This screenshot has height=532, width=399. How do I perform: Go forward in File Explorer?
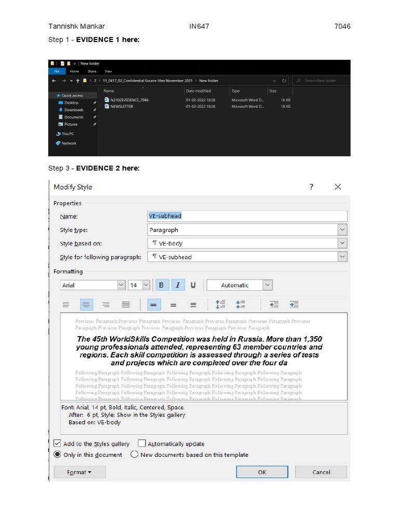(64, 81)
